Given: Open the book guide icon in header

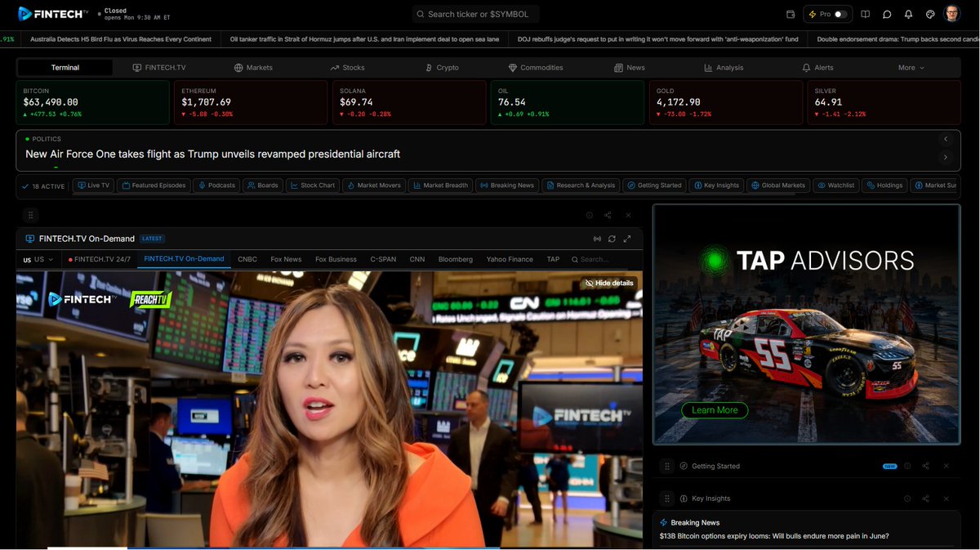Looking at the screenshot, I should (x=865, y=14).
